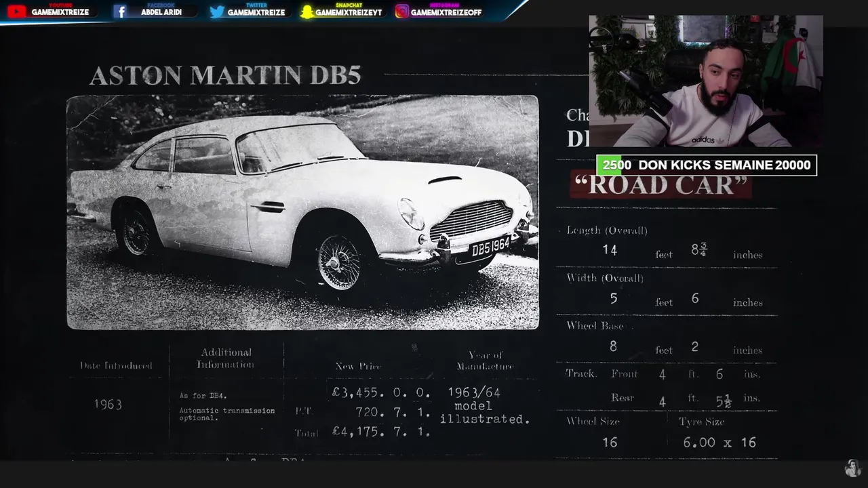Image resolution: width=868 pixels, height=488 pixels.
Task: Click the ASTON MARTIN DB5 title
Action: coord(225,75)
